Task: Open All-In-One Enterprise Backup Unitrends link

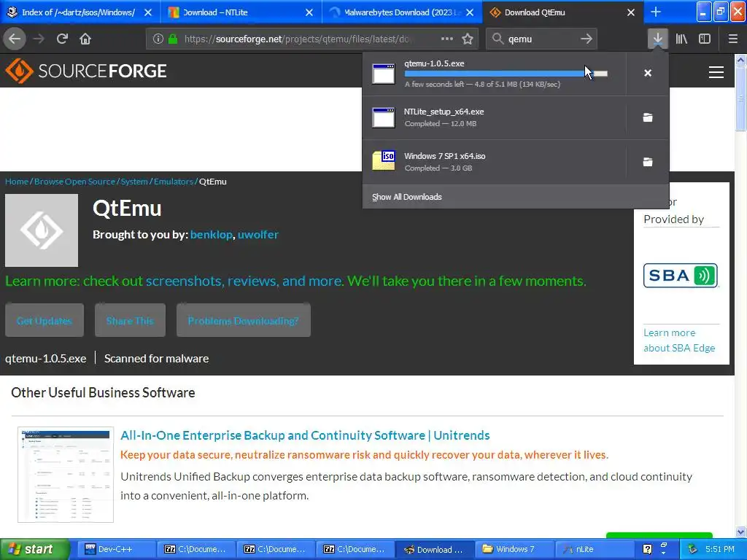Action: click(x=305, y=435)
